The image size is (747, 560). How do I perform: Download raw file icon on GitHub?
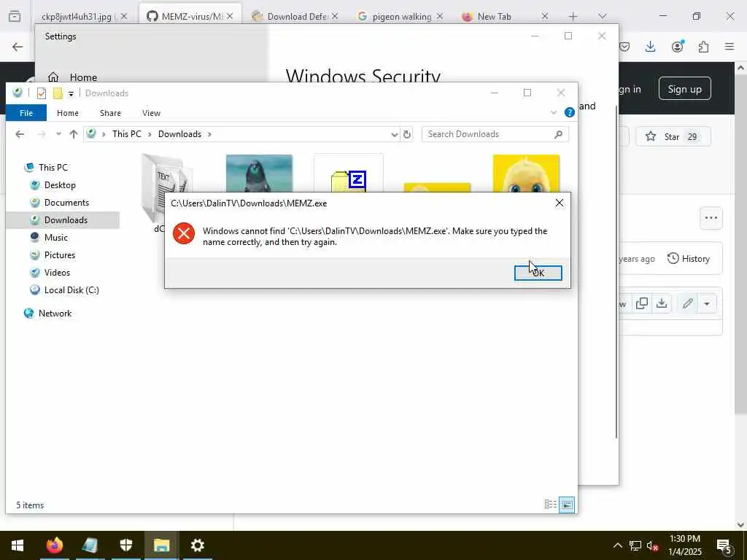(662, 303)
